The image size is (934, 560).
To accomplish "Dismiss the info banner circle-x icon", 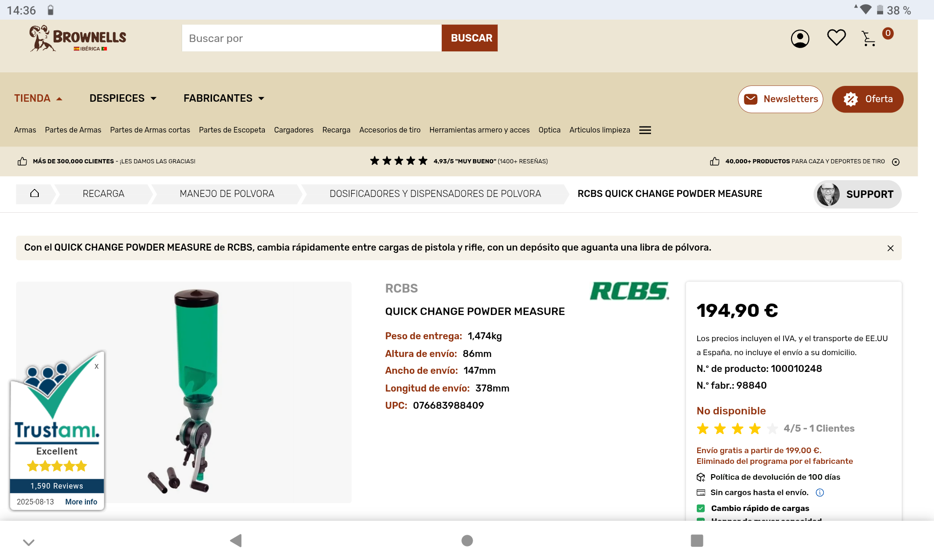I will (895, 162).
